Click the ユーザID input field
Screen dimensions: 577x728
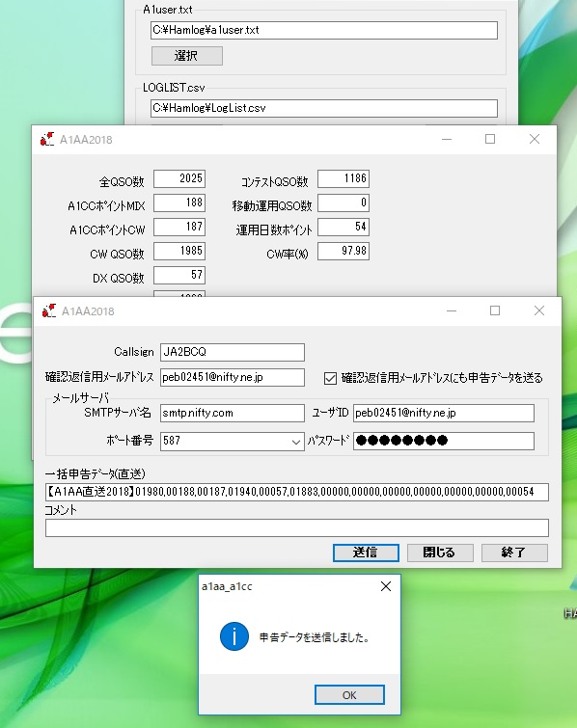[444, 413]
